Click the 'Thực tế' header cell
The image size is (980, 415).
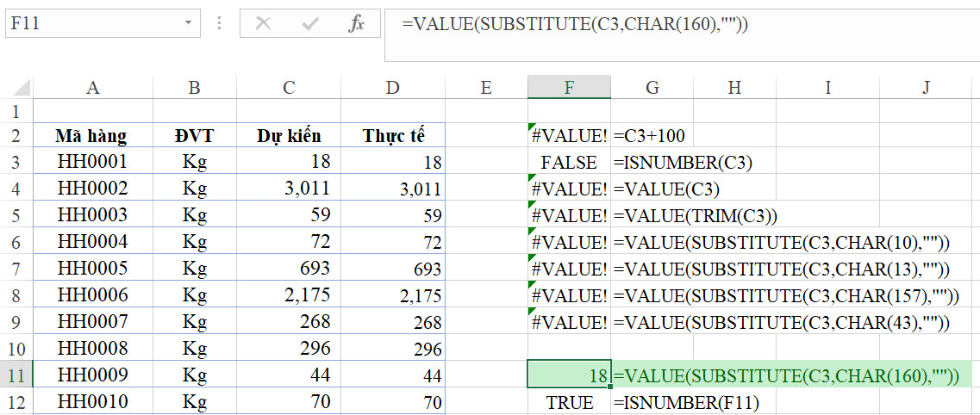(392, 135)
